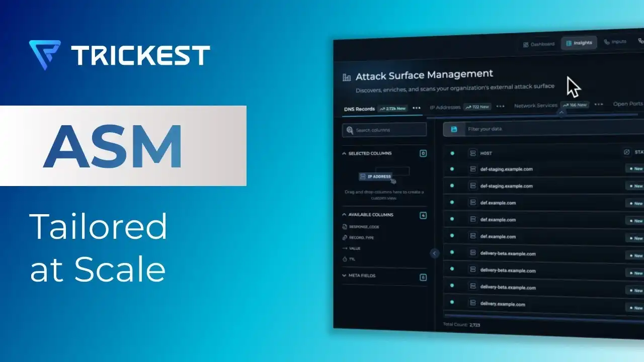Open the DNS Records three-dot menu
The width and height of the screenshot is (644, 362).
(x=417, y=108)
